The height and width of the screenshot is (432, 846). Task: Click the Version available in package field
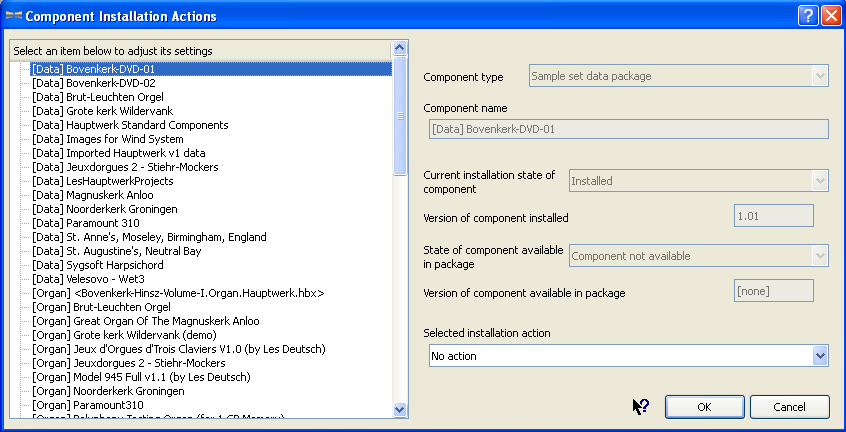point(774,291)
